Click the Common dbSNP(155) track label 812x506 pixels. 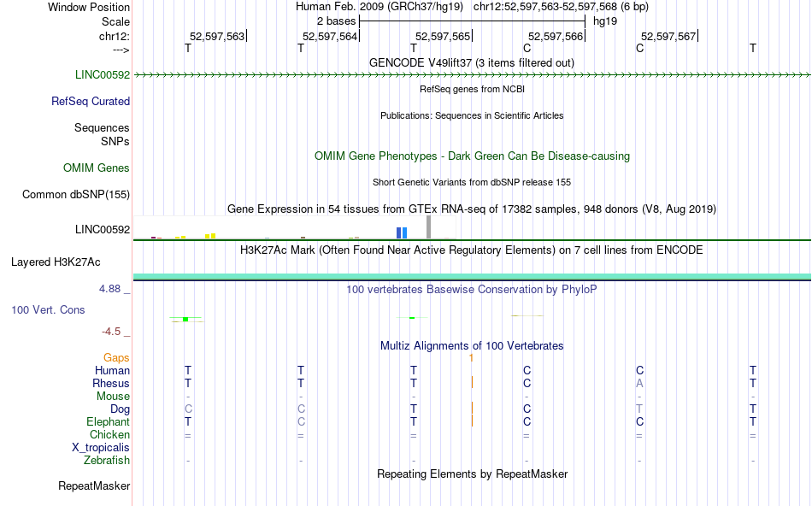tap(76, 194)
